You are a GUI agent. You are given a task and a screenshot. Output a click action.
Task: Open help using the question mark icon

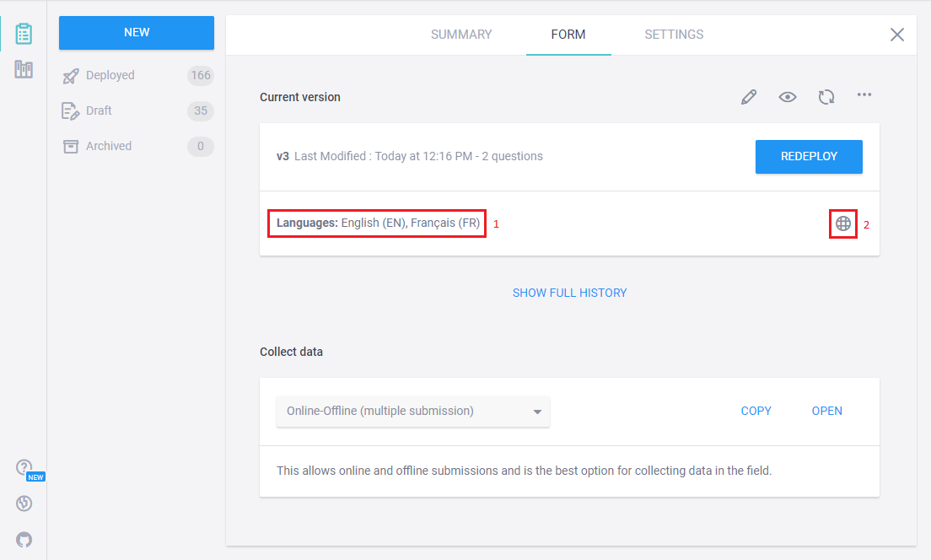click(23, 467)
